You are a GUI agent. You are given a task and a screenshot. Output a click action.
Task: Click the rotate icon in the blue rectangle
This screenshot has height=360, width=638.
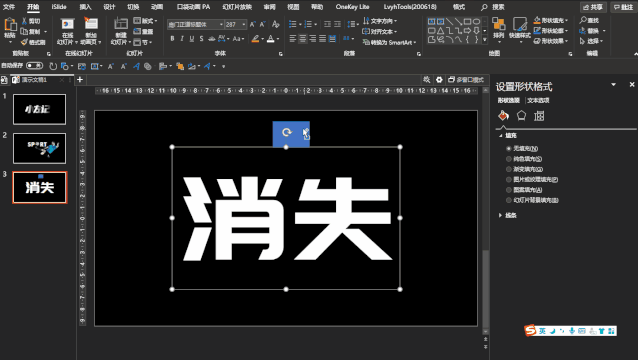click(287, 132)
